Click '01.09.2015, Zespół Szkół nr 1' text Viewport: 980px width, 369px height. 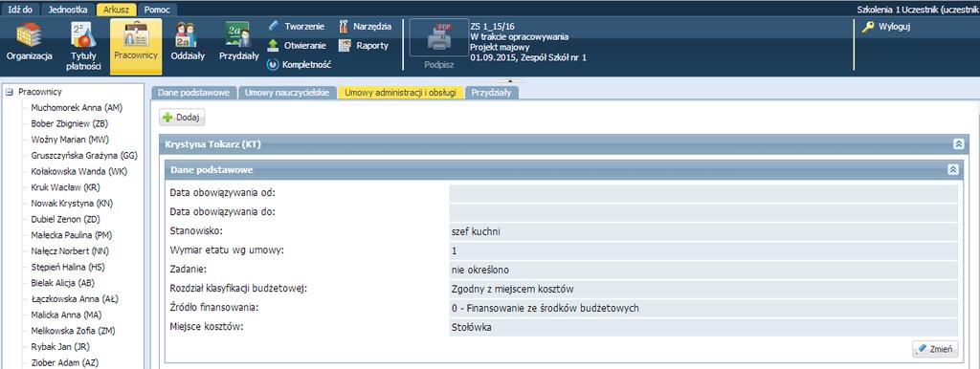(528, 57)
